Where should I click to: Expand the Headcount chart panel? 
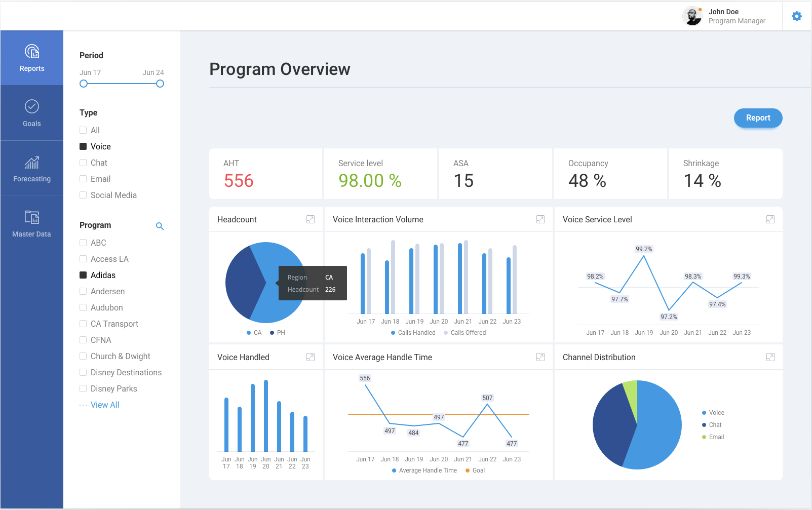[x=311, y=219]
